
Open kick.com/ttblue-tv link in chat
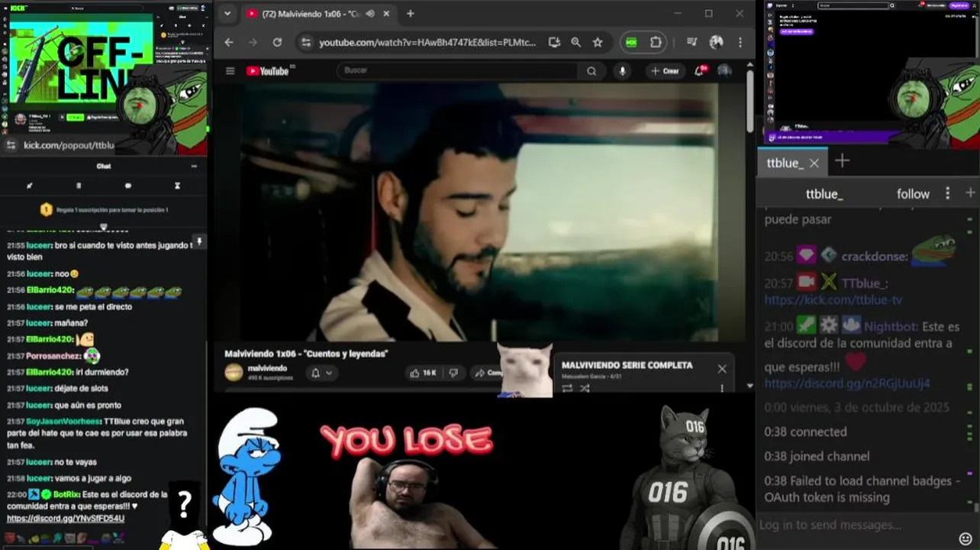(833, 300)
